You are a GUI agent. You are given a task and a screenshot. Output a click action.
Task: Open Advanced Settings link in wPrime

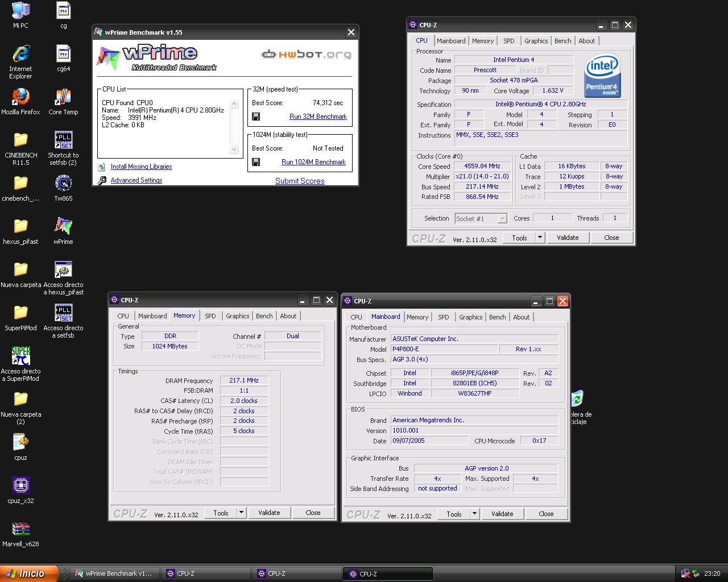pos(136,180)
